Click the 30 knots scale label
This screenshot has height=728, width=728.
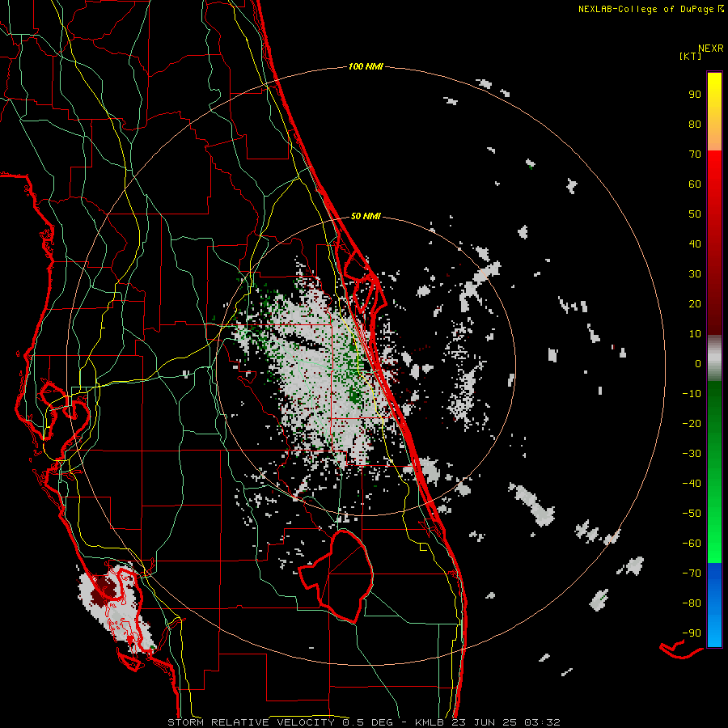click(695, 274)
